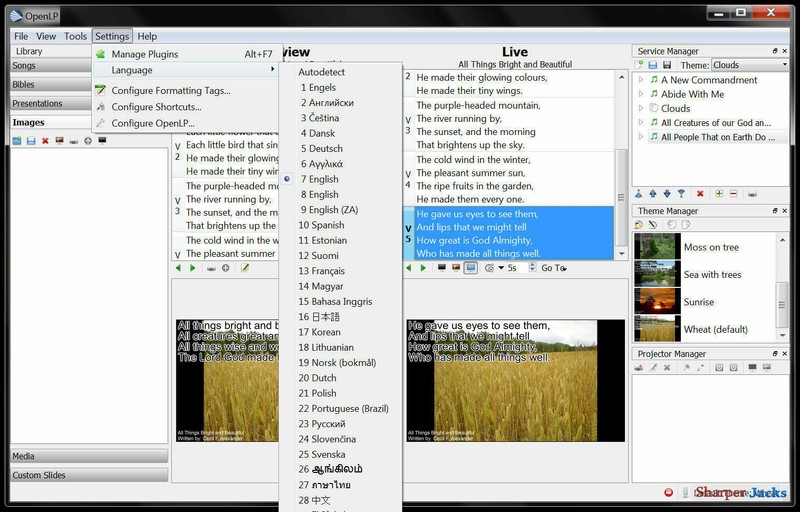The width and height of the screenshot is (800, 512).
Task: Move selected service item up
Action: click(x=653, y=194)
